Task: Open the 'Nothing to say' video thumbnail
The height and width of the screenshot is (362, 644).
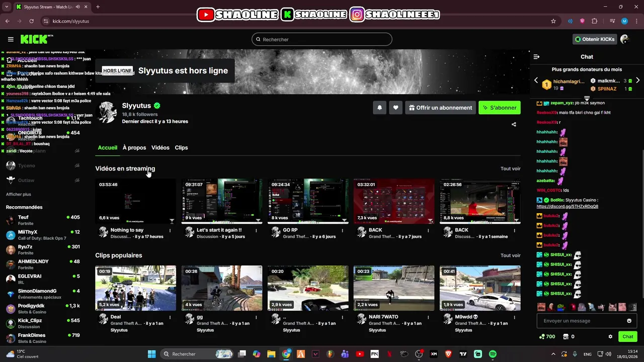Action: click(x=136, y=201)
